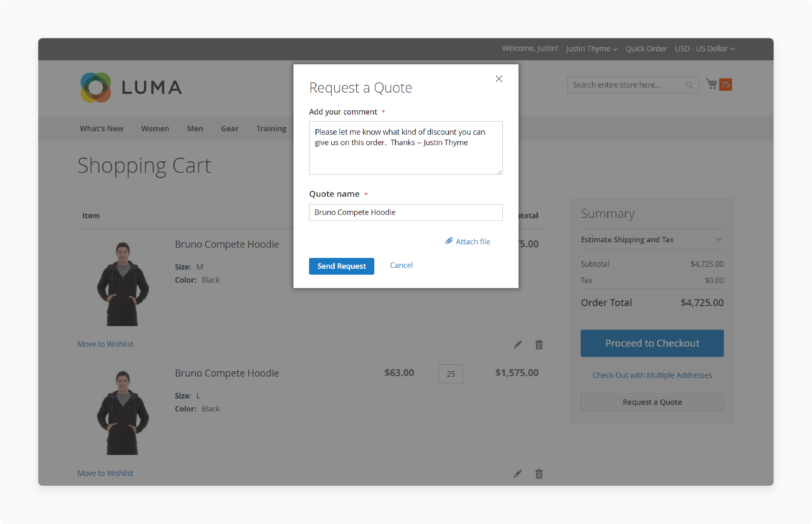Expand Estimate Shipping and Tax section
The width and height of the screenshot is (812, 524).
(x=652, y=240)
